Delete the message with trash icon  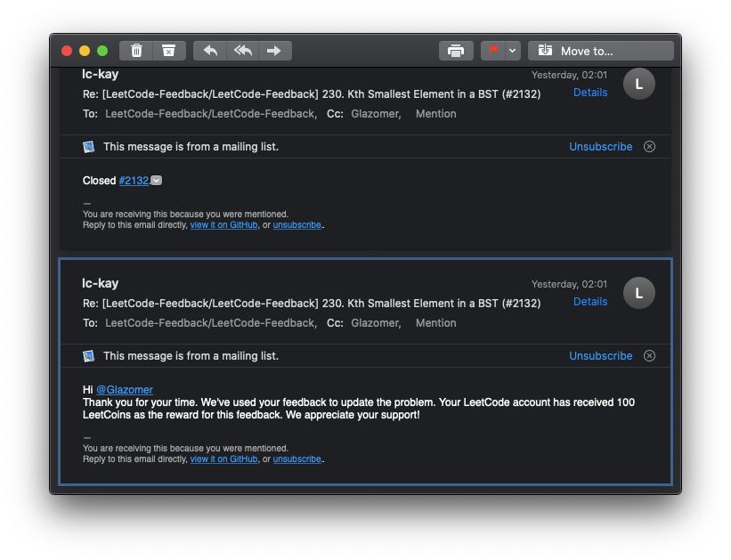tap(136, 51)
